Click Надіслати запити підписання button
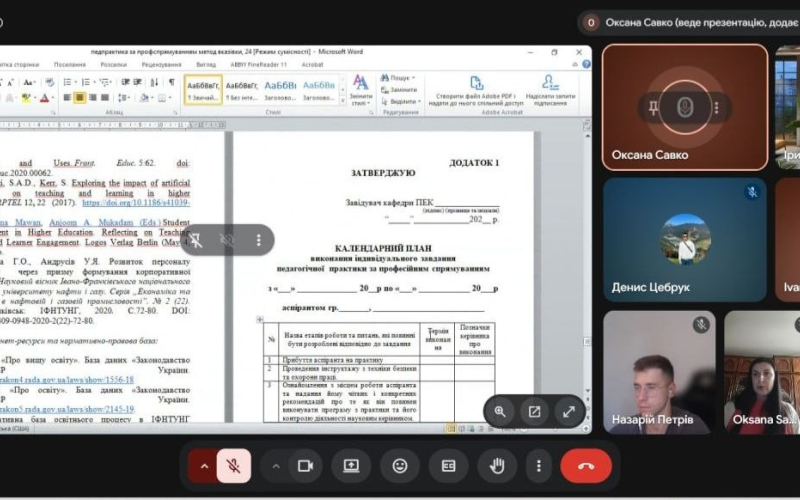This screenshot has width=800, height=500. pos(550,91)
